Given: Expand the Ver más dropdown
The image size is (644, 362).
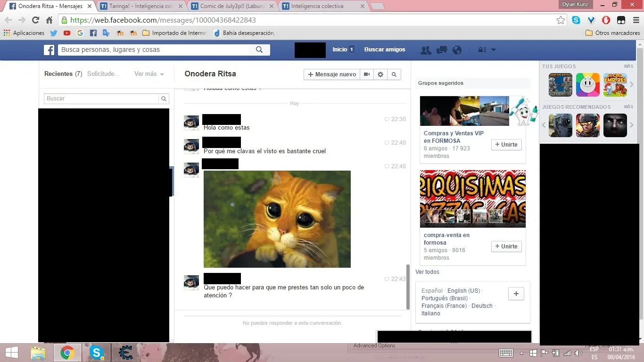Looking at the screenshot, I should (x=149, y=74).
